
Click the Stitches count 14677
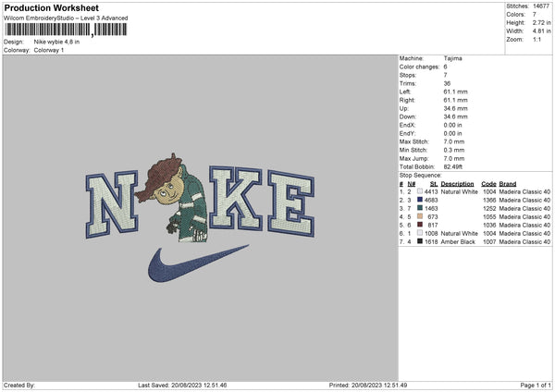pyautogui.click(x=541, y=6)
